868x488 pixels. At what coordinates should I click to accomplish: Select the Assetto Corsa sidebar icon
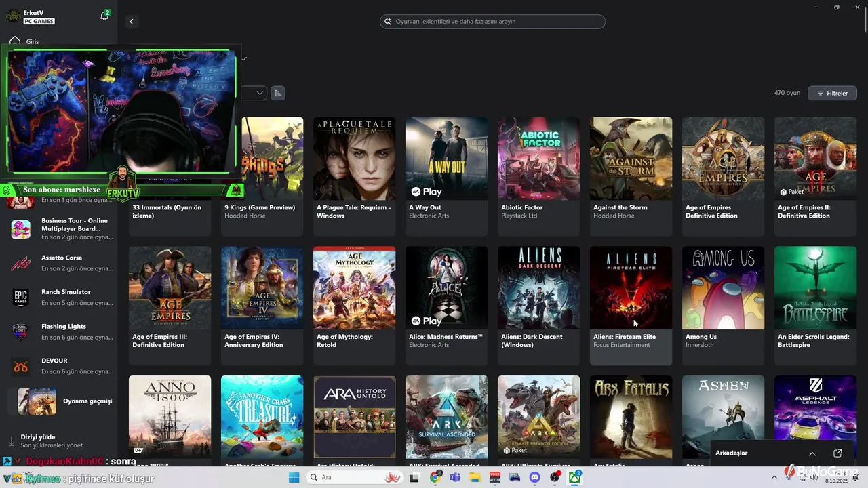[x=20, y=264]
